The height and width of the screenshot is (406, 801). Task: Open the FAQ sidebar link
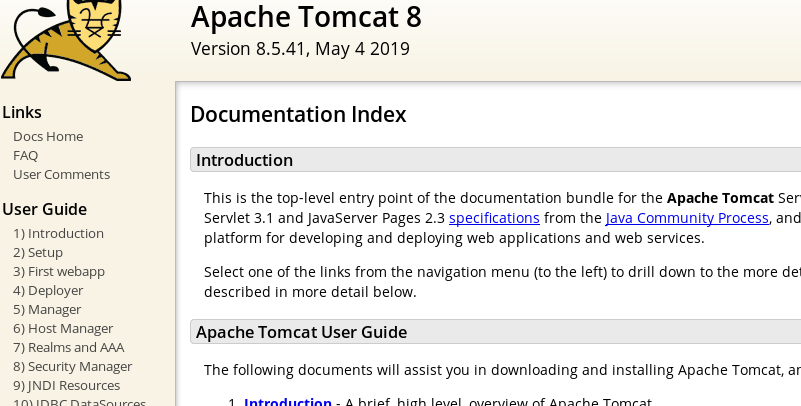click(x=26, y=155)
